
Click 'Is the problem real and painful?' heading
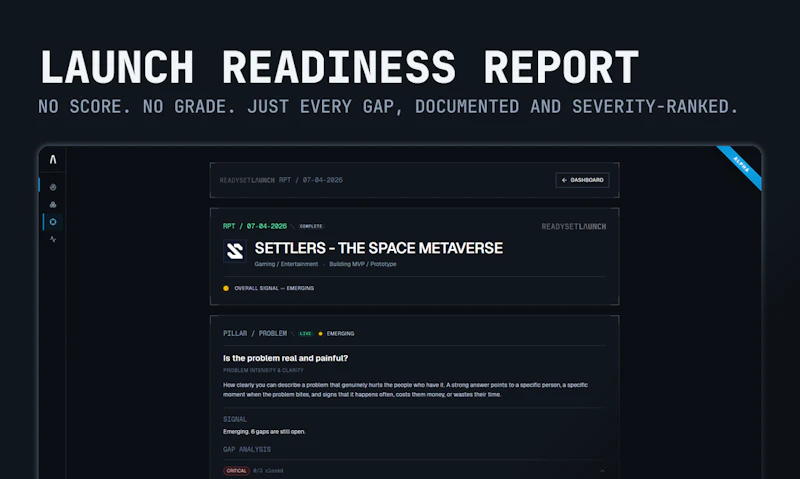pos(285,358)
